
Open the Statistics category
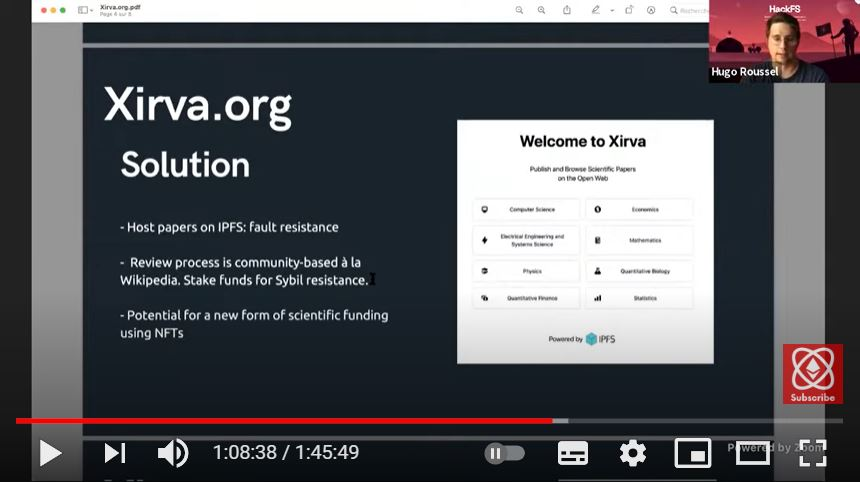(640, 298)
